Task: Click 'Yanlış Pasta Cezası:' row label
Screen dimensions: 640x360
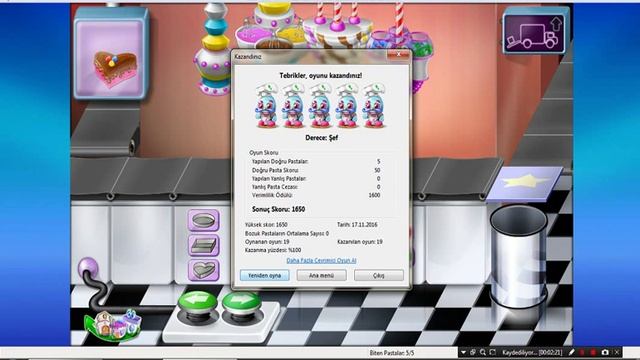Action: 275,187
